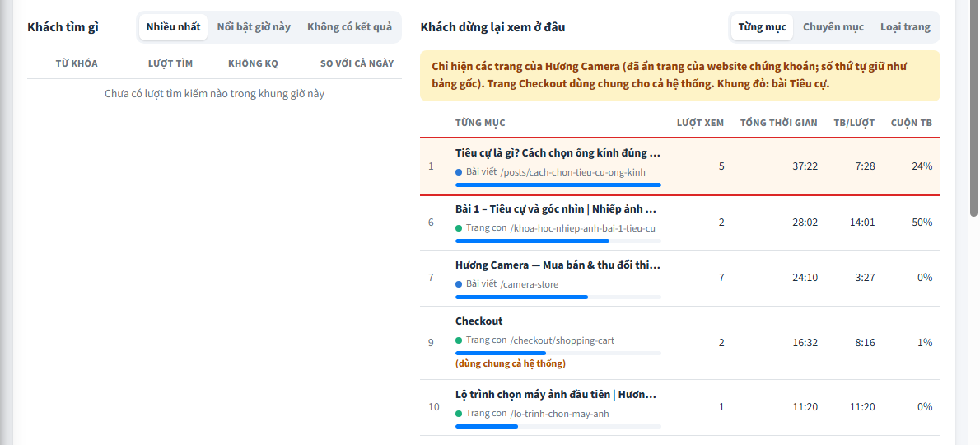Image resolution: width=980 pixels, height=445 pixels.
Task: Click total time 24:10
Action: [805, 279]
